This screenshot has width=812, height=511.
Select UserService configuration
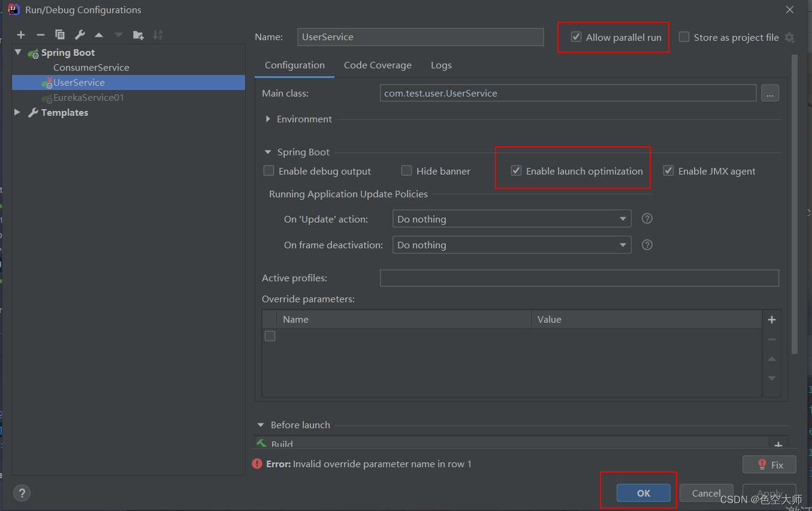pyautogui.click(x=128, y=83)
